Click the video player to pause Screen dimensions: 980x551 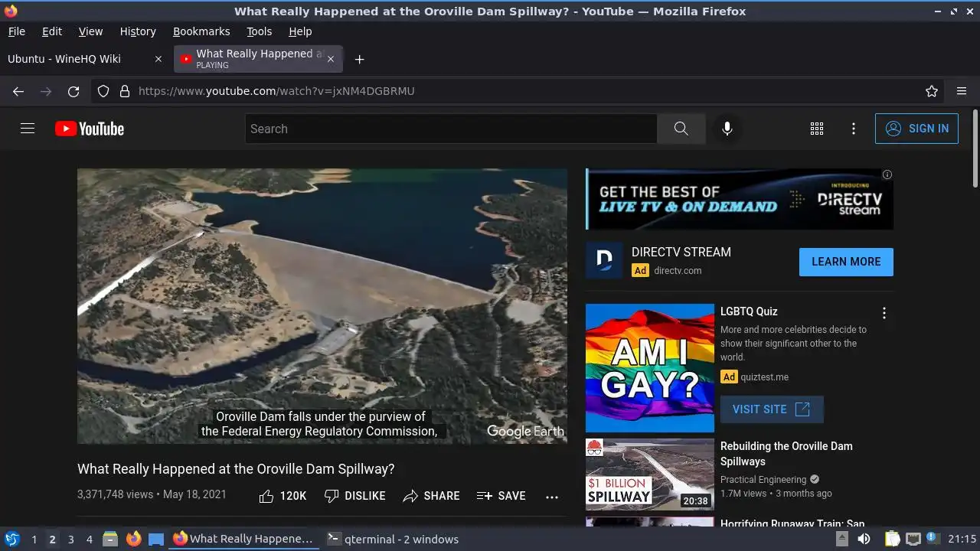(322, 306)
